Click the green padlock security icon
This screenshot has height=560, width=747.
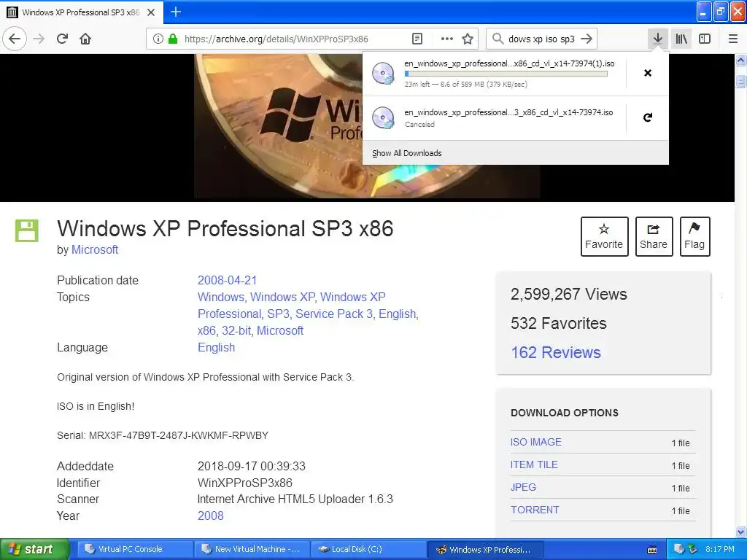click(173, 39)
